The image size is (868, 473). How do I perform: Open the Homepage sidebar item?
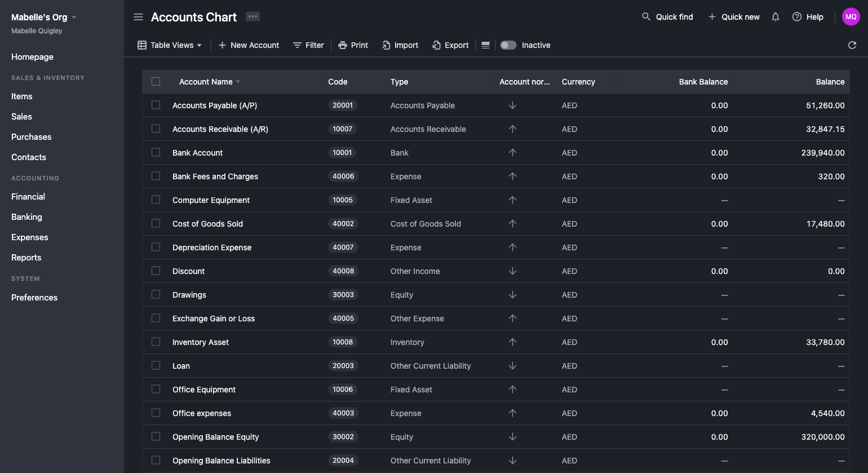click(x=32, y=57)
